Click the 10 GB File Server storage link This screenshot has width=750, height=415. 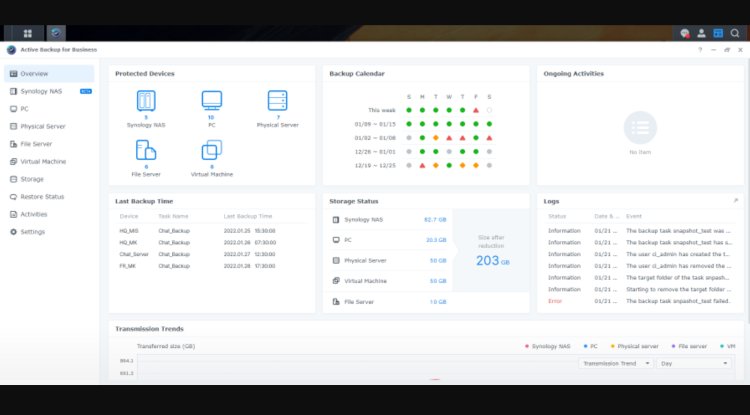[x=438, y=302]
